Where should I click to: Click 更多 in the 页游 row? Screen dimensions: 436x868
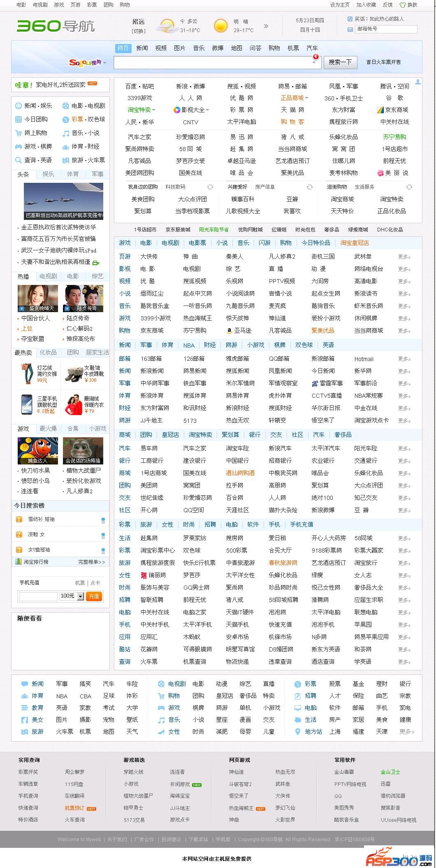pyautogui.click(x=404, y=257)
